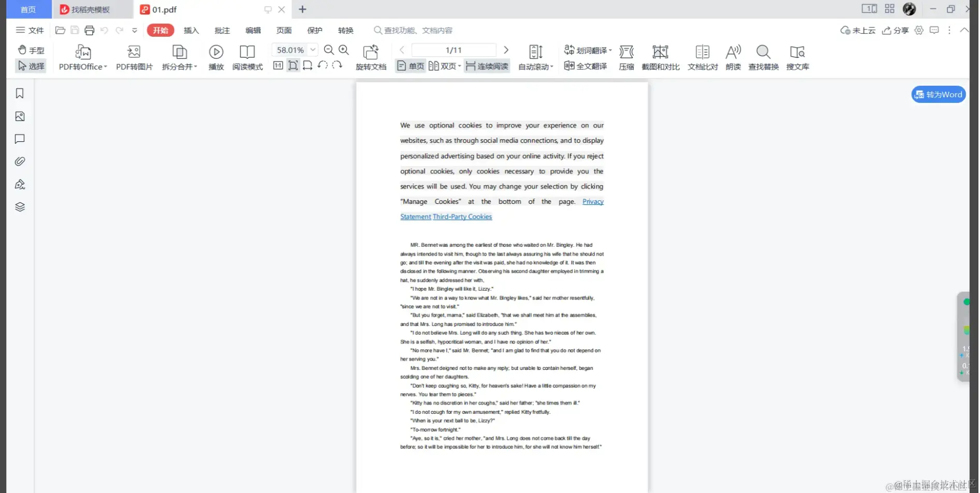Click the page number field 1/11
Image resolution: width=980 pixels, height=493 pixels.
point(454,50)
